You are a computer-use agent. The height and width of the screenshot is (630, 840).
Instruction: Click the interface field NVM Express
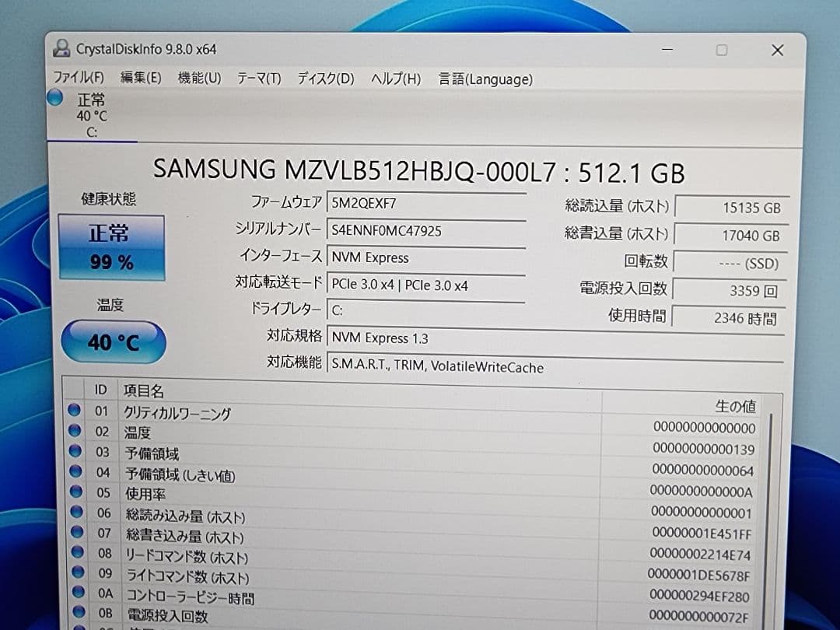tap(426, 257)
